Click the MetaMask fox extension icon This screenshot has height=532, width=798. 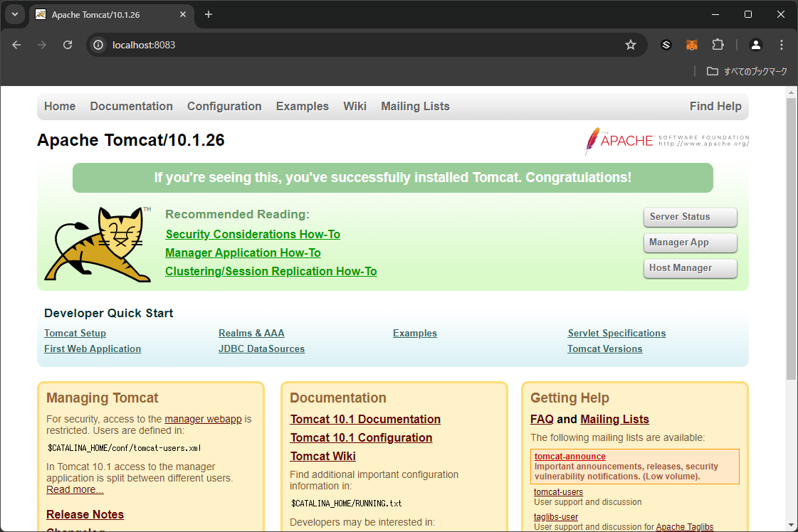point(692,44)
